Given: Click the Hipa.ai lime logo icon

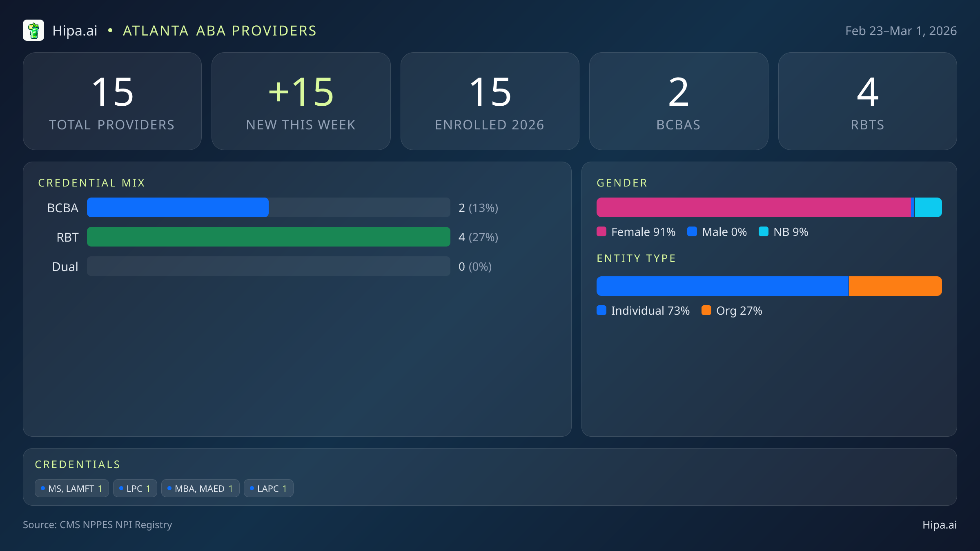Looking at the screenshot, I should tap(34, 30).
